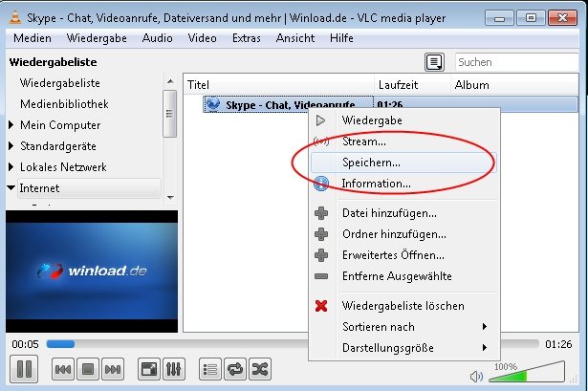Click the winload.de video preview
The image size is (588, 391).
92,272
